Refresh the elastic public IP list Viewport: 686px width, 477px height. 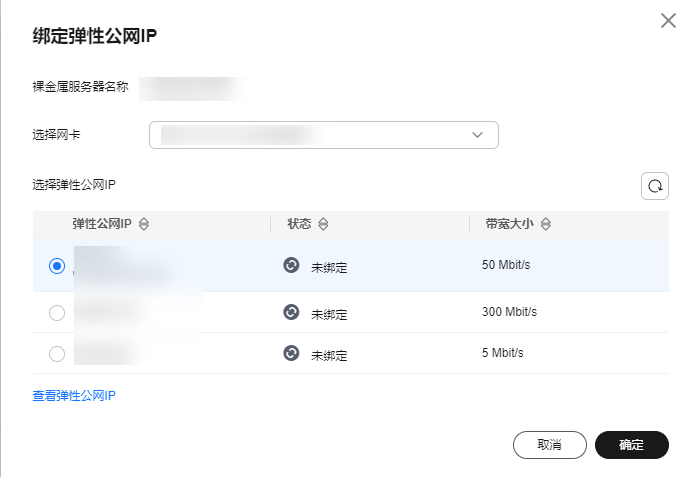(654, 186)
